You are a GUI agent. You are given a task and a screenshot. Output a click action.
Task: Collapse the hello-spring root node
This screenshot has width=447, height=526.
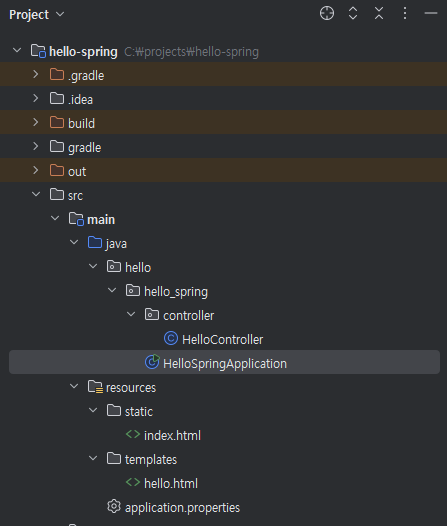click(17, 51)
